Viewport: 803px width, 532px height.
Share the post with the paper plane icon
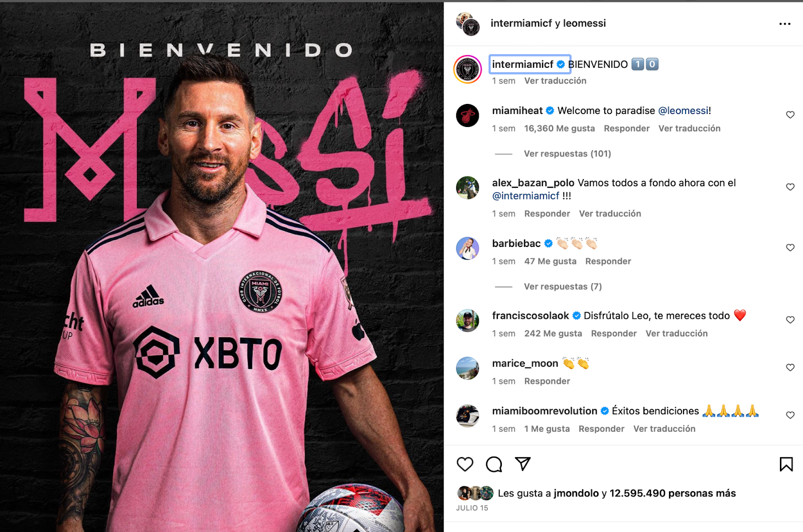pyautogui.click(x=522, y=464)
